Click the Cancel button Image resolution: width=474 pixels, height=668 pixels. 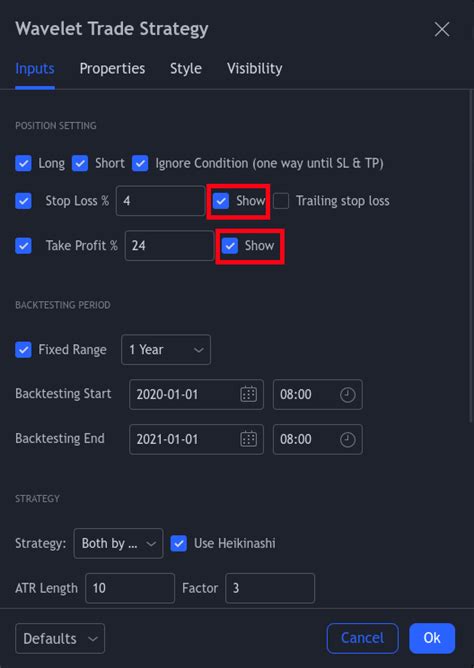point(362,638)
